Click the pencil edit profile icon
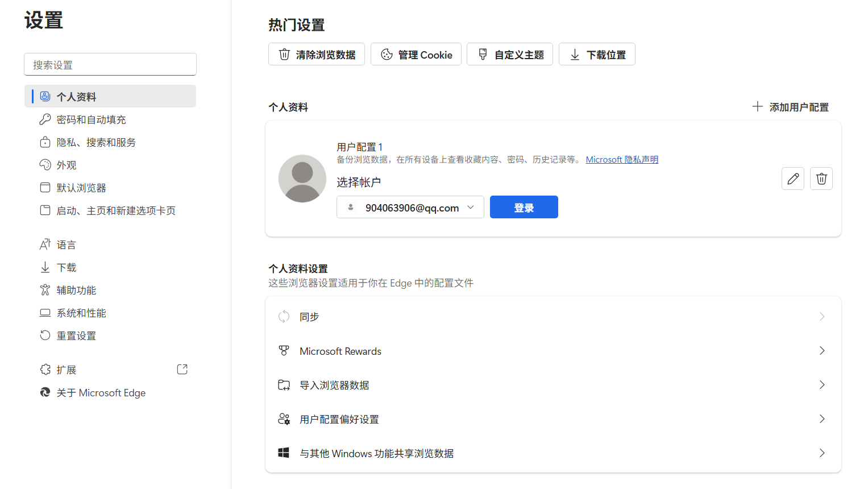This screenshot has height=489, width=868. point(792,179)
